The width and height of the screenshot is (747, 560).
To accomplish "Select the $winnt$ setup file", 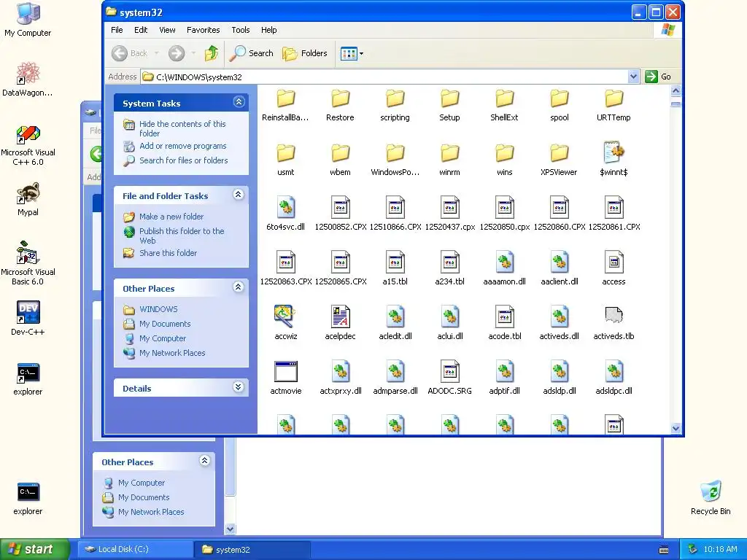I will coord(614,160).
